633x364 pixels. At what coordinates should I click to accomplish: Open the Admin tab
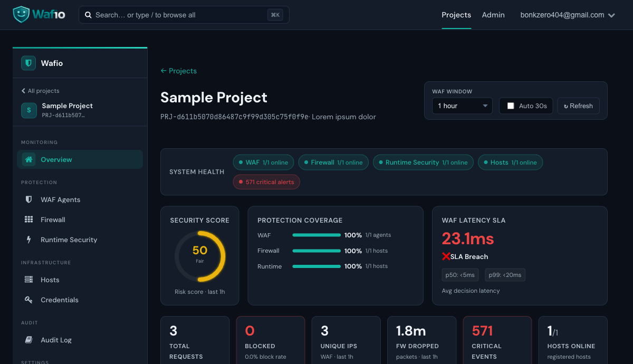(x=493, y=15)
